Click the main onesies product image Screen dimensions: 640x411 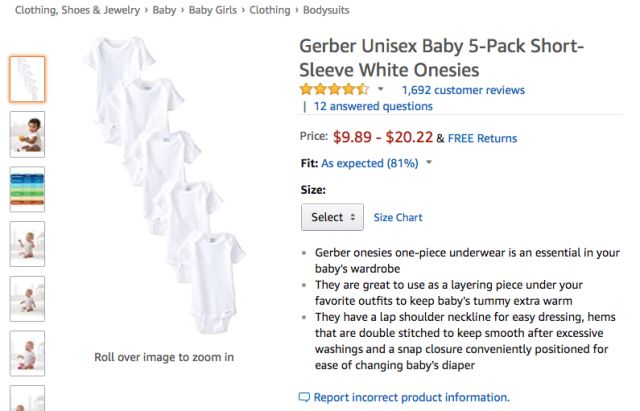(x=164, y=185)
